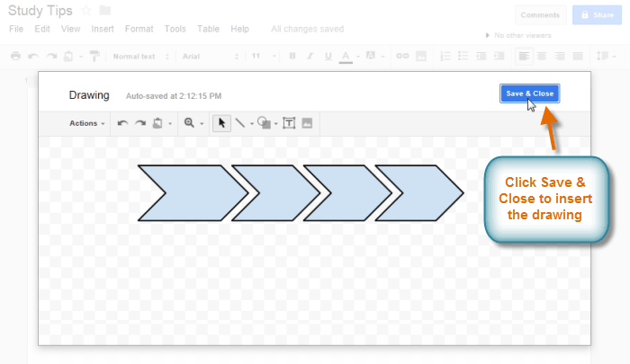The height and width of the screenshot is (364, 630).
Task: Select the second chevron shape
Action: coord(275,193)
